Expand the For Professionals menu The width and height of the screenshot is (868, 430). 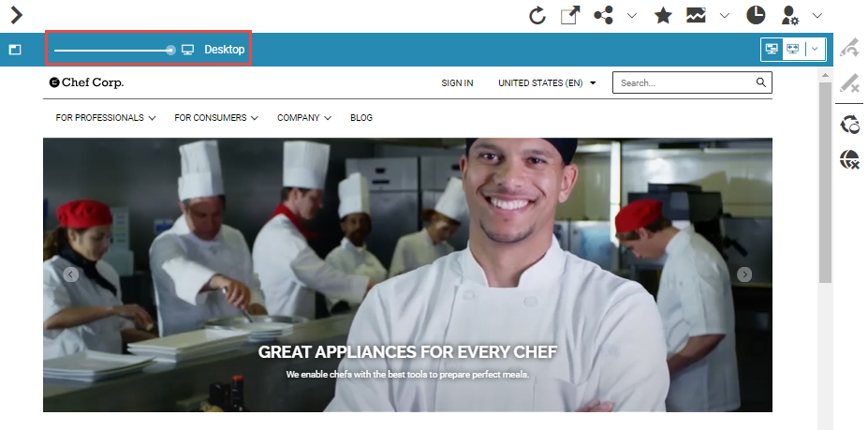click(x=105, y=118)
